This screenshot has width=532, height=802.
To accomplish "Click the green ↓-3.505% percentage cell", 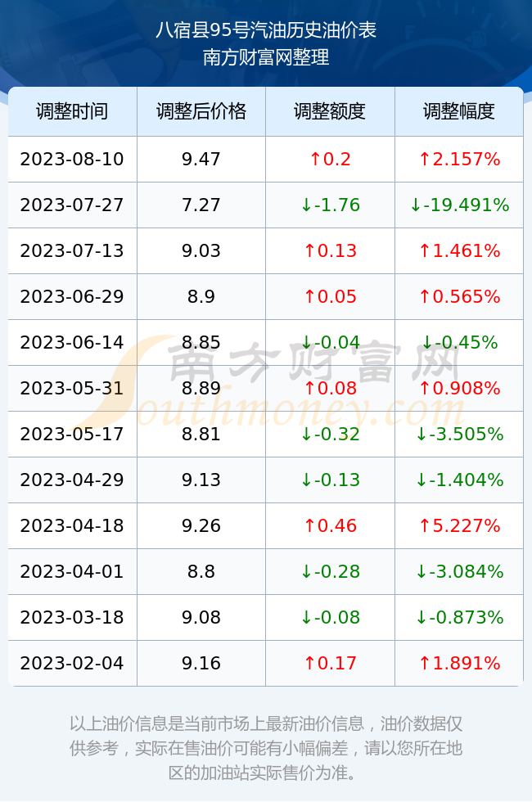I will 459,435.
